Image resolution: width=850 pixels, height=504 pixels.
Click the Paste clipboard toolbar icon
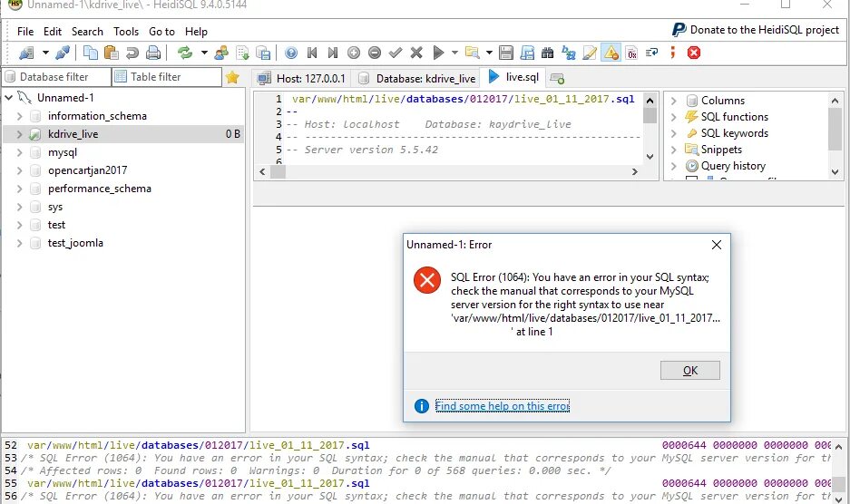pos(112,53)
